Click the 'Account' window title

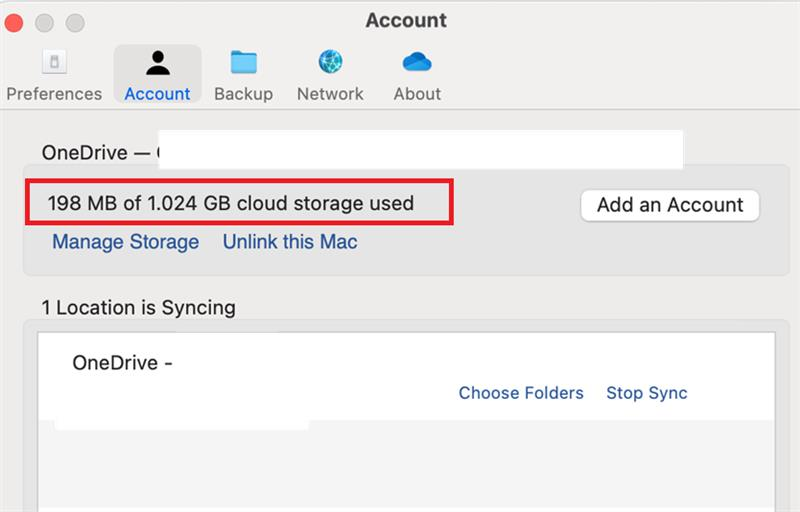pos(406,20)
